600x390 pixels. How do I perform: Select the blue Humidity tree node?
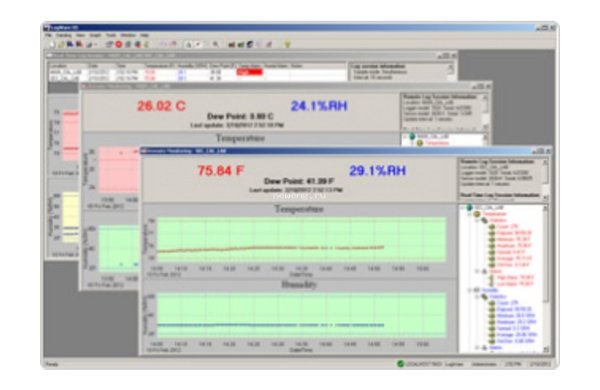click(x=490, y=290)
